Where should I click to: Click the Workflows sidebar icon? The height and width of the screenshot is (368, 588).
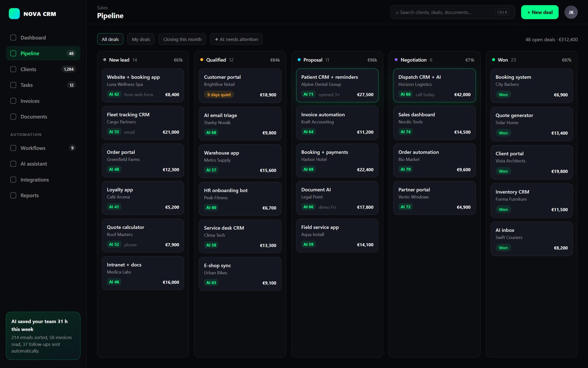(13, 148)
